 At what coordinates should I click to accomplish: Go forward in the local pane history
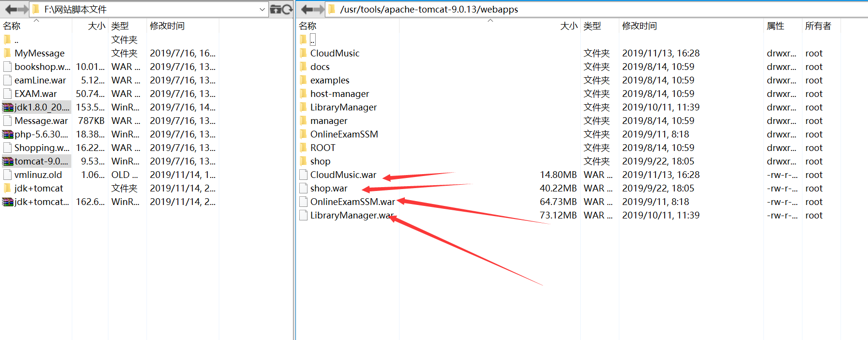23,9
